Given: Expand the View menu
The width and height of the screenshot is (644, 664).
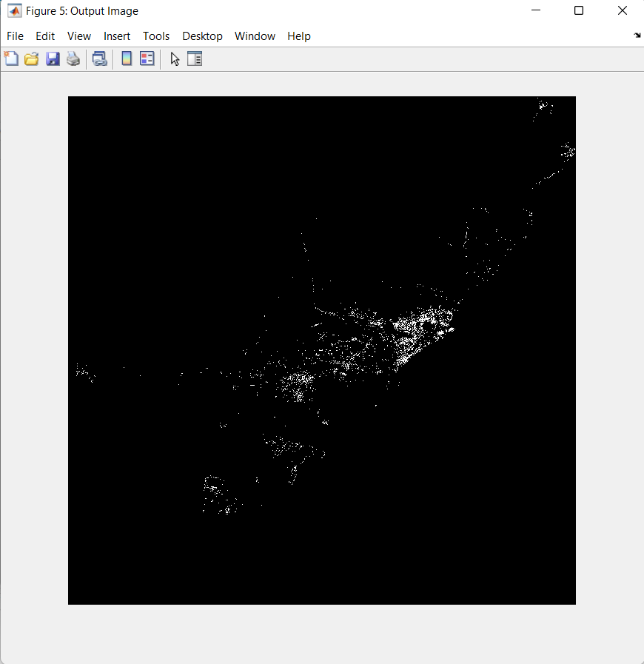Looking at the screenshot, I should (79, 36).
